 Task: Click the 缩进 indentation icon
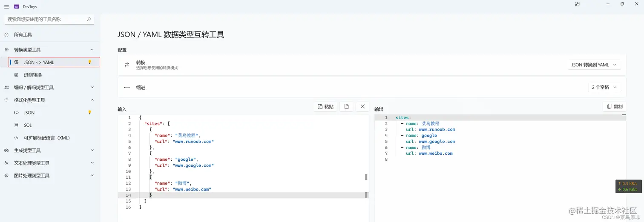126,87
